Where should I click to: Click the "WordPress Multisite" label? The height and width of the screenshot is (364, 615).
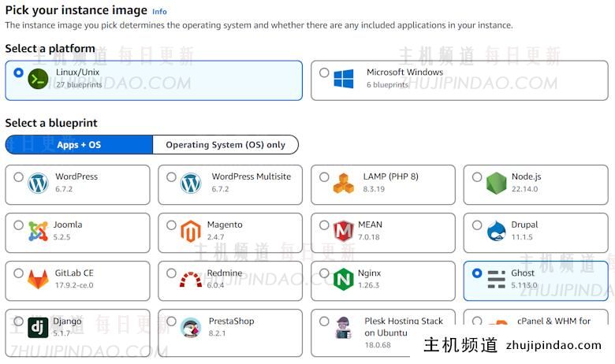(x=252, y=176)
